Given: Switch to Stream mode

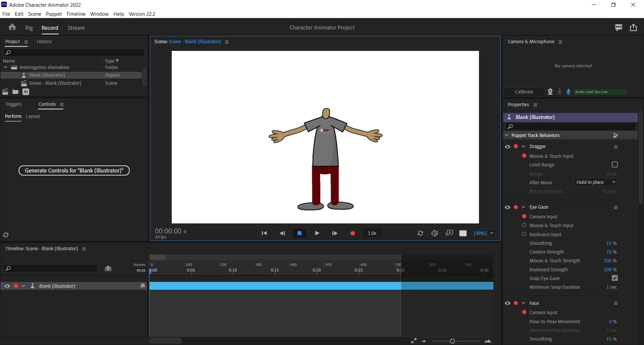Looking at the screenshot, I should [x=76, y=28].
